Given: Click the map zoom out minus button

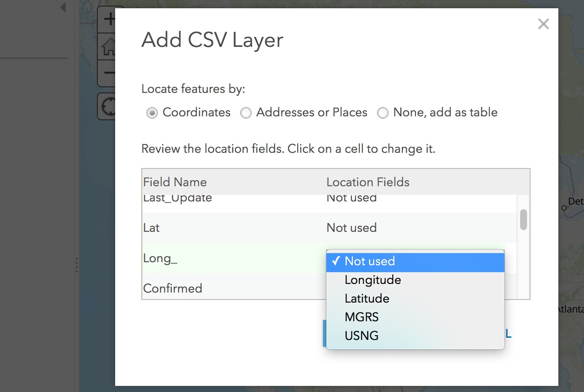Looking at the screenshot, I should tap(109, 73).
